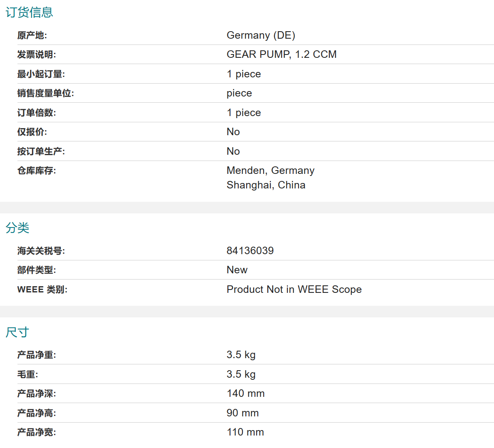Screen dimensions: 494x448
Task: Select Shanghai, China warehouse entry
Action: coord(266,185)
